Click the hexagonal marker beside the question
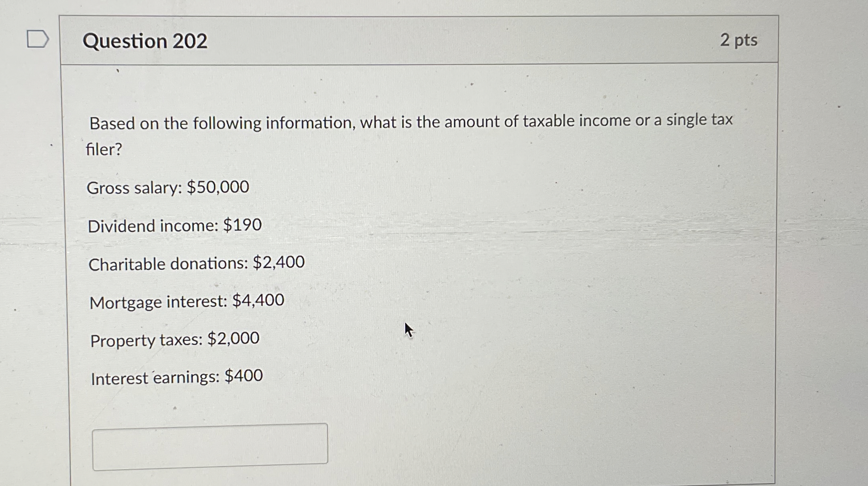 click(38, 39)
